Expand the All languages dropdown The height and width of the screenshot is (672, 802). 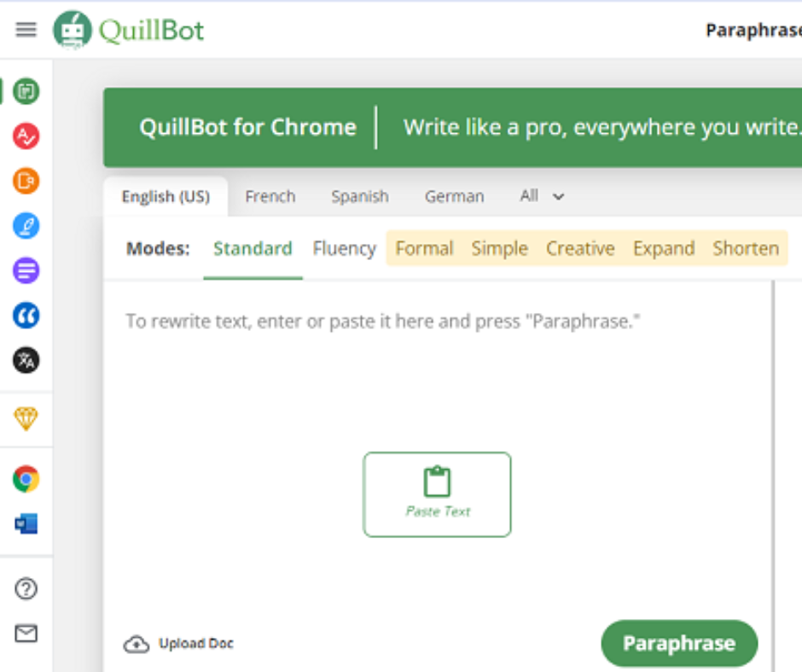[x=542, y=196]
